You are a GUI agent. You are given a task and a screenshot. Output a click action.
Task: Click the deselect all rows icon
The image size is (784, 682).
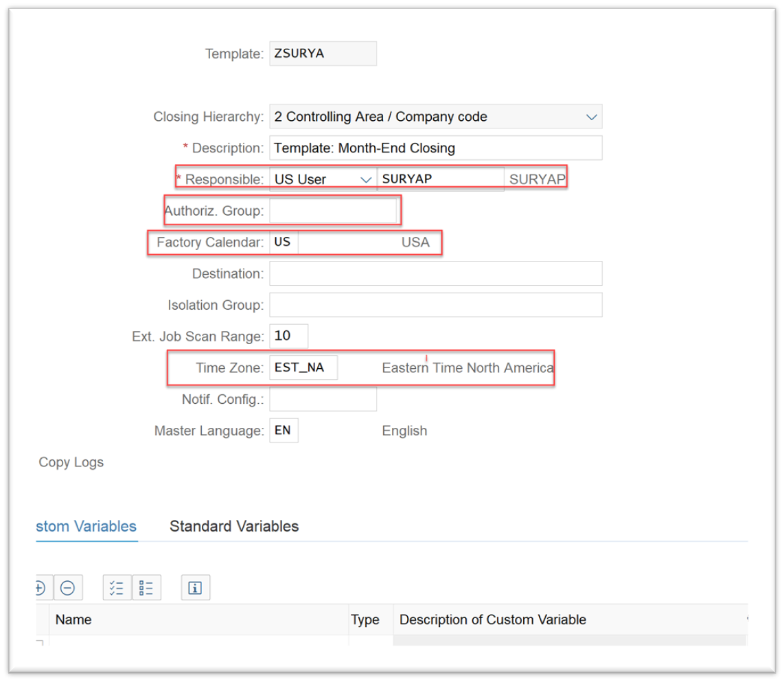click(x=146, y=587)
